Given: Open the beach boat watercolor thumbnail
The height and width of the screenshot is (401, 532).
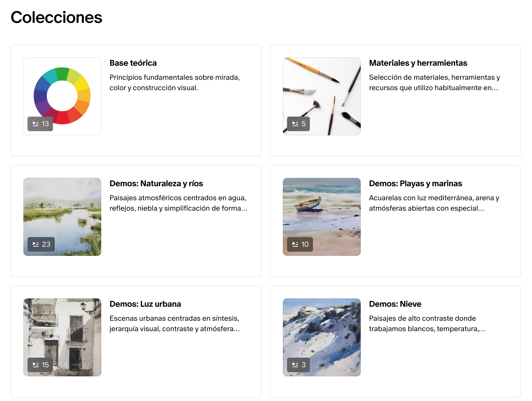Looking at the screenshot, I should point(322,217).
